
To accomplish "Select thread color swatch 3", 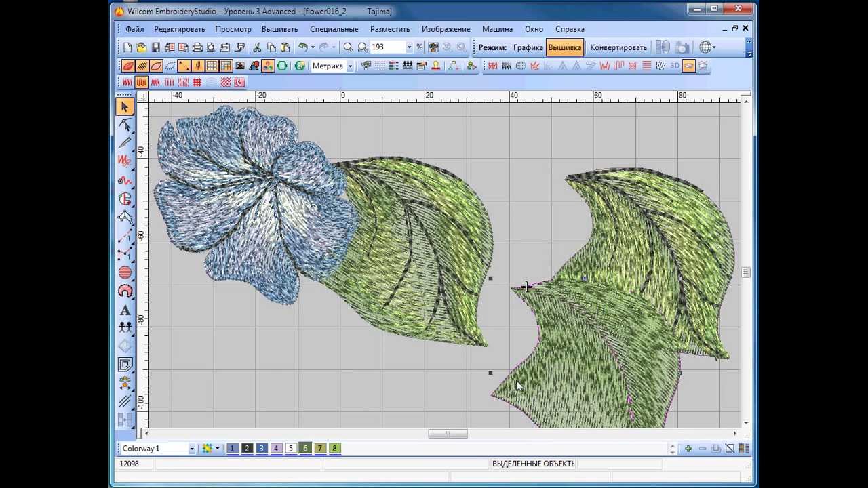I will 262,449.
